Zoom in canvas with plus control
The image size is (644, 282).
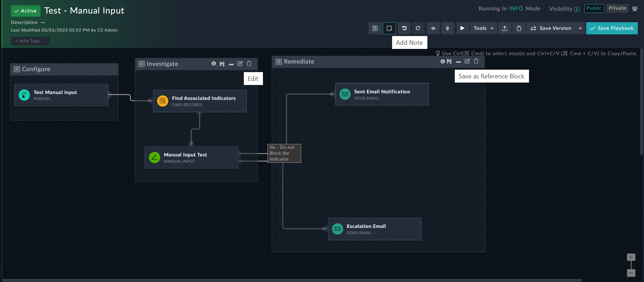pos(631,257)
